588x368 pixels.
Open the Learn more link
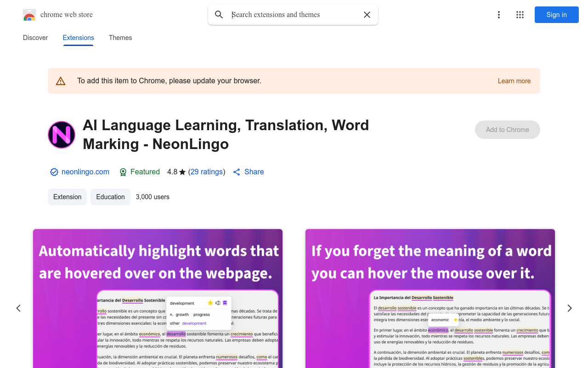click(514, 81)
